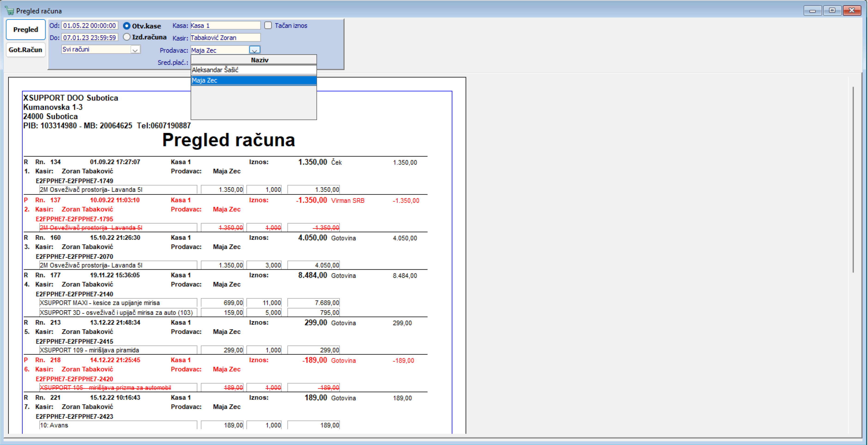
Task: Click the Pregled button
Action: 26,29
